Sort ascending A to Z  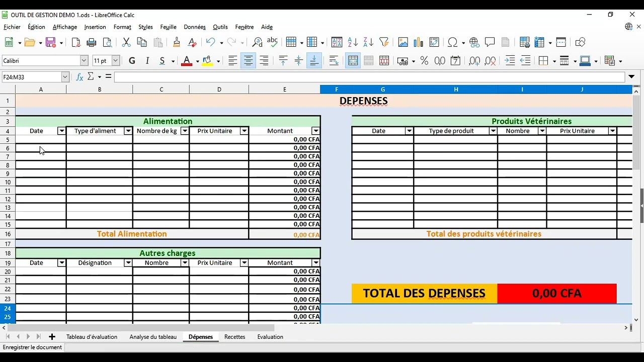pyautogui.click(x=353, y=42)
